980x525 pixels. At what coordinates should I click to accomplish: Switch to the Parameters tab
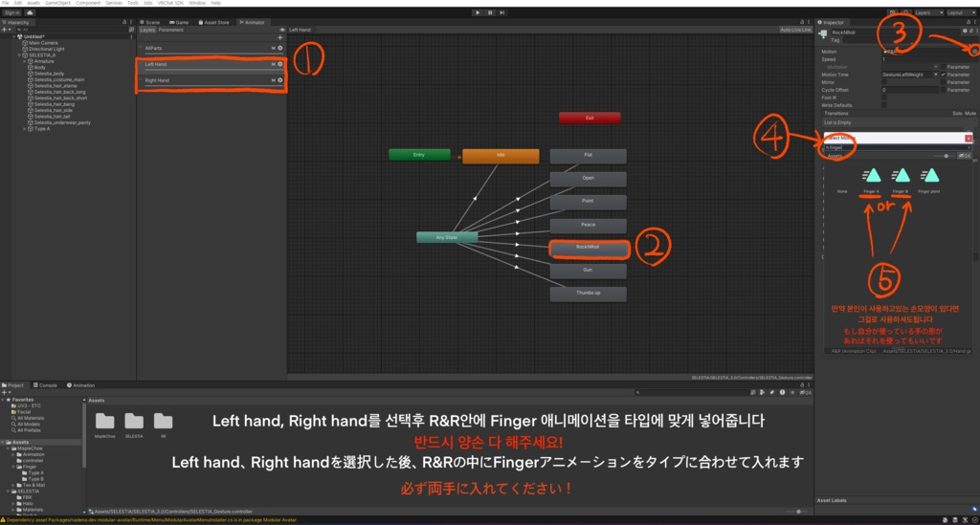pos(170,30)
